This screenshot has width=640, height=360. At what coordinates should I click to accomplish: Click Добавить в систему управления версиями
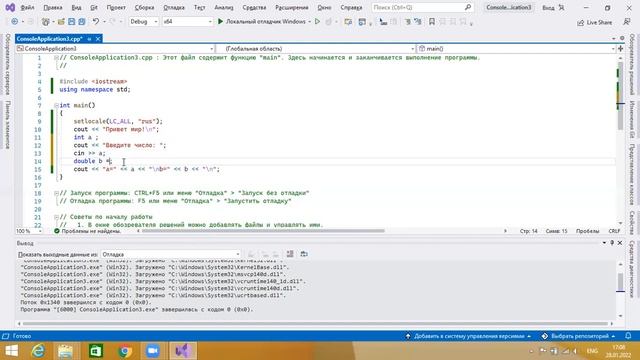coord(468,336)
